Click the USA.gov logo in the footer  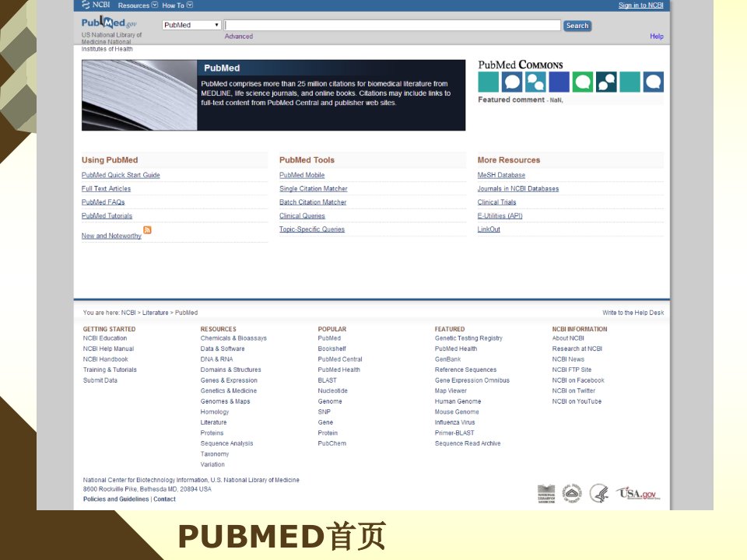click(638, 493)
